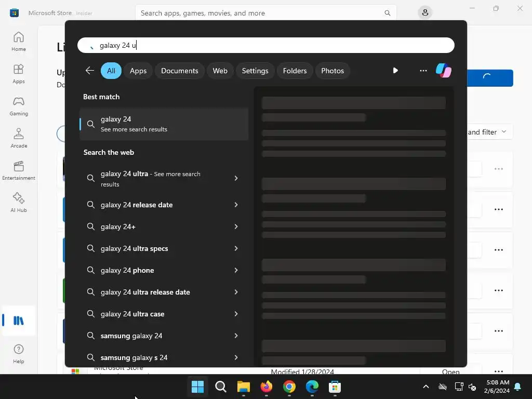Click the Store search magnifier icon
The width and height of the screenshot is (532, 399).
387,13
